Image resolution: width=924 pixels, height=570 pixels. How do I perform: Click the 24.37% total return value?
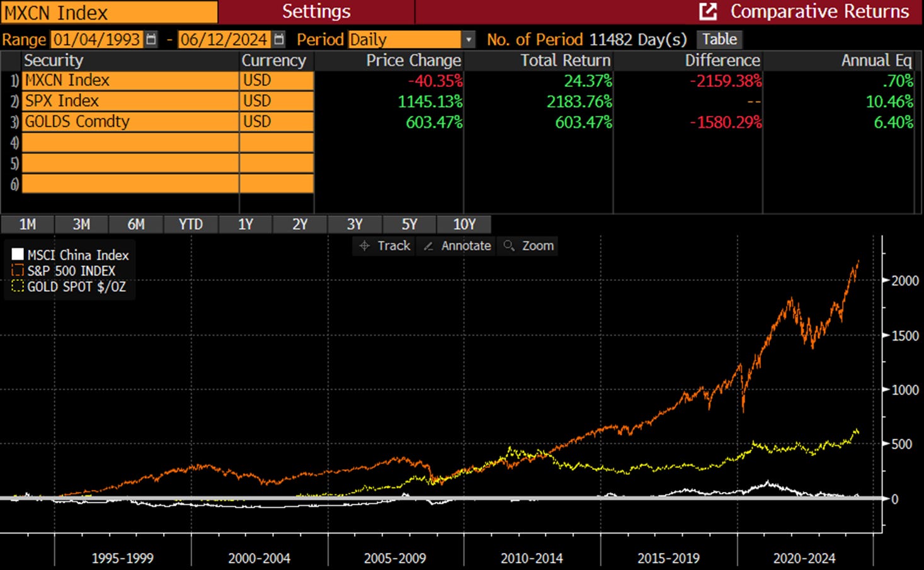(x=588, y=81)
